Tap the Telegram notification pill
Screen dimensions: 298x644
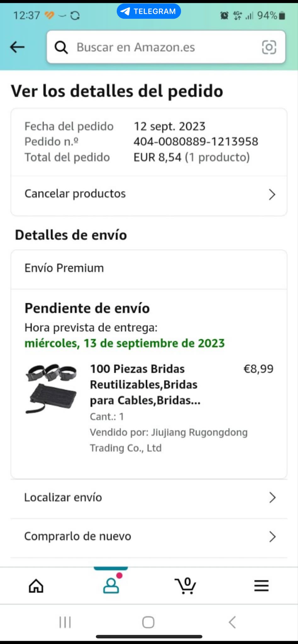(x=149, y=11)
